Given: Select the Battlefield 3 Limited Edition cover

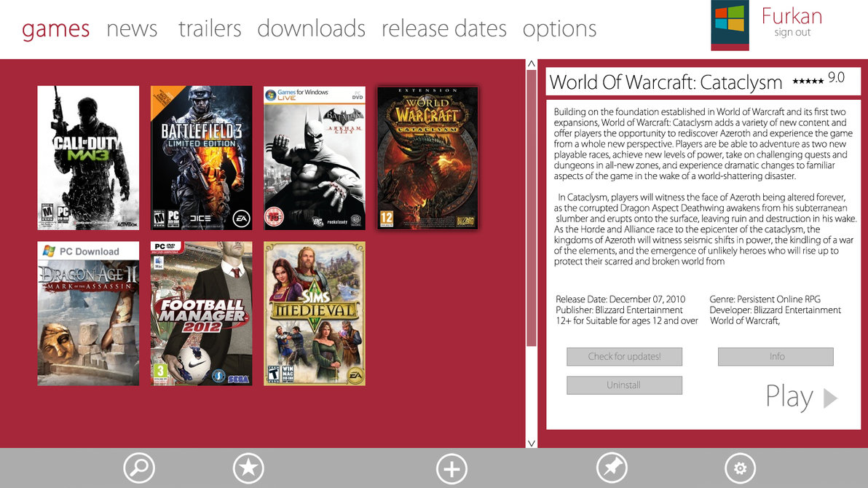Looking at the screenshot, I should (x=201, y=157).
